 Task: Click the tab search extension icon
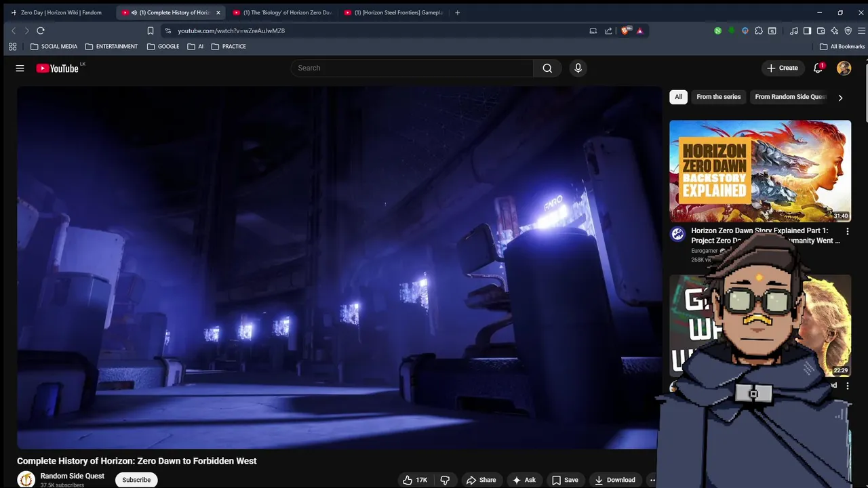pos(772,30)
